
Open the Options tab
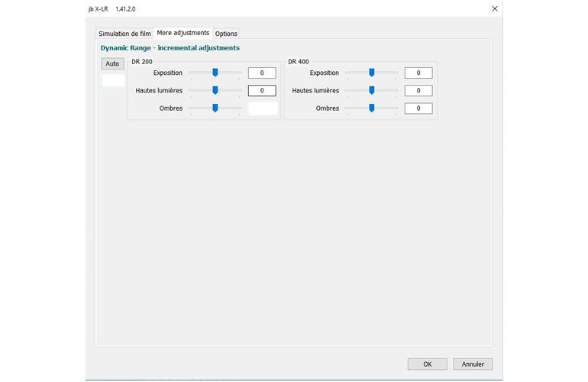click(x=226, y=34)
